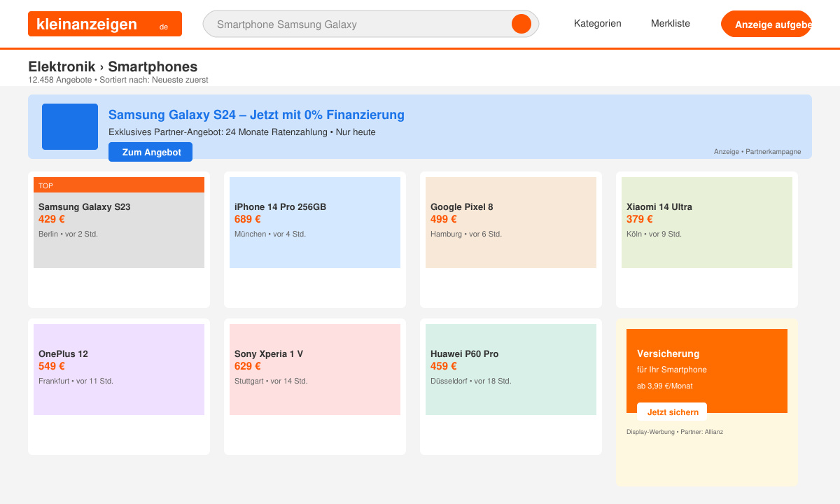The image size is (840, 504).
Task: Click 'Düsseldorf • vor 18 Std.' text
Action: (471, 381)
